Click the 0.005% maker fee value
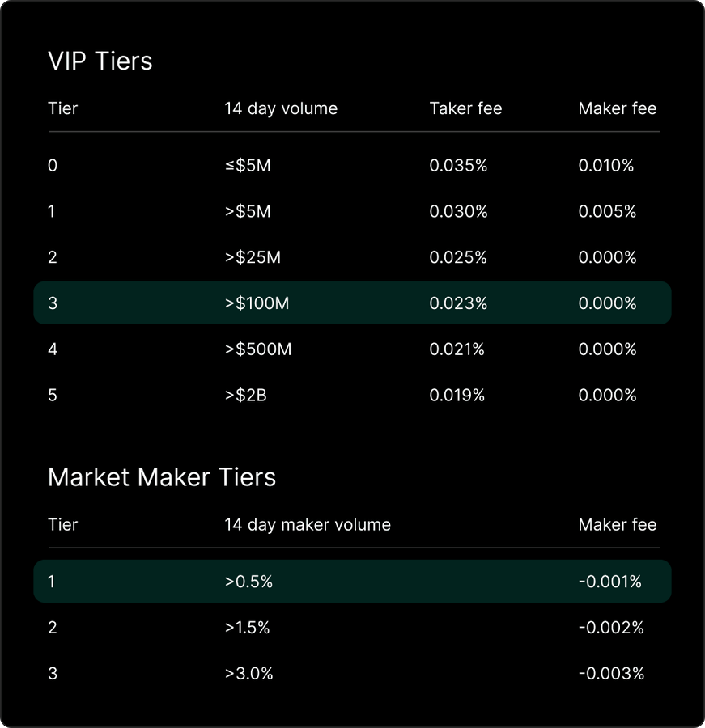 [x=607, y=212]
